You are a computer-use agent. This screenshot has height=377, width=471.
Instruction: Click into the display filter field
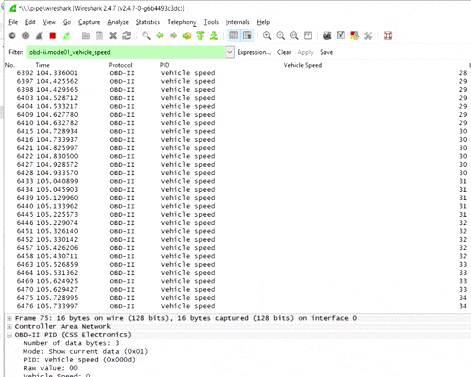[126, 52]
